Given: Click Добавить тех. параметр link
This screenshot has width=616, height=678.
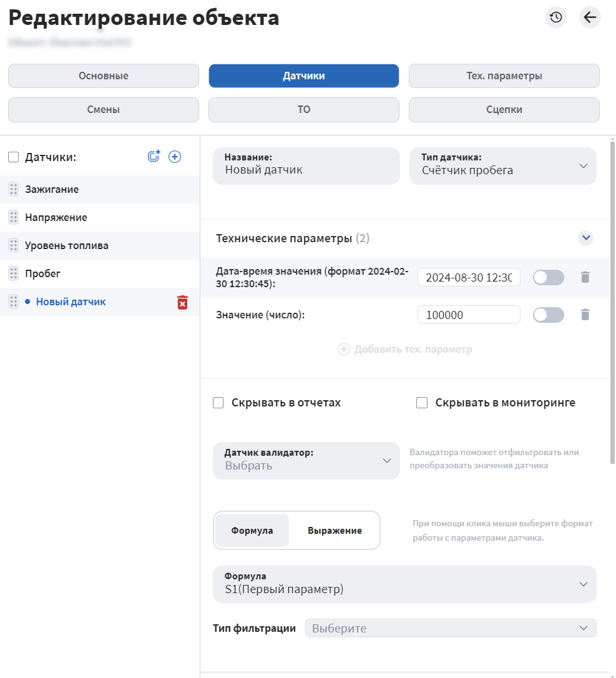Looking at the screenshot, I should point(405,350).
